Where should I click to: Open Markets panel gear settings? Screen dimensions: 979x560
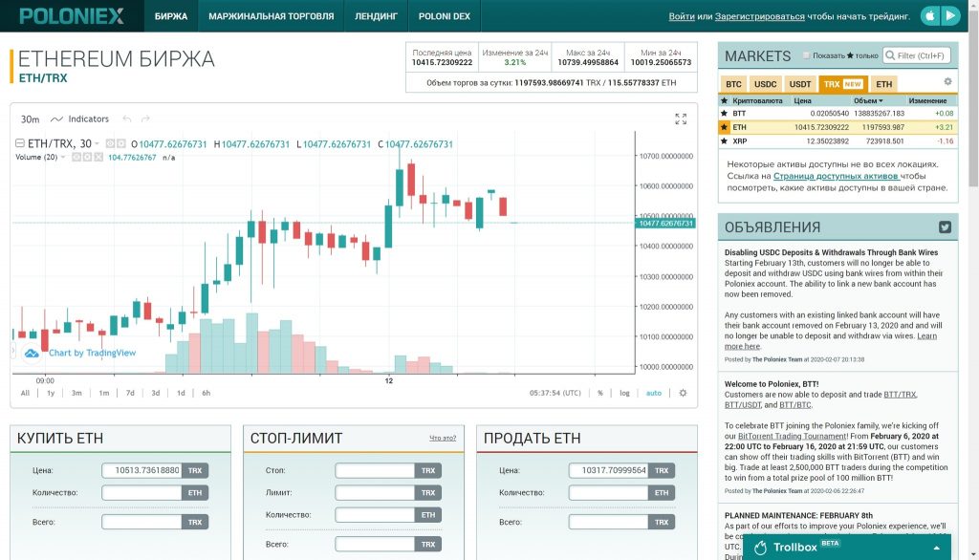(947, 82)
